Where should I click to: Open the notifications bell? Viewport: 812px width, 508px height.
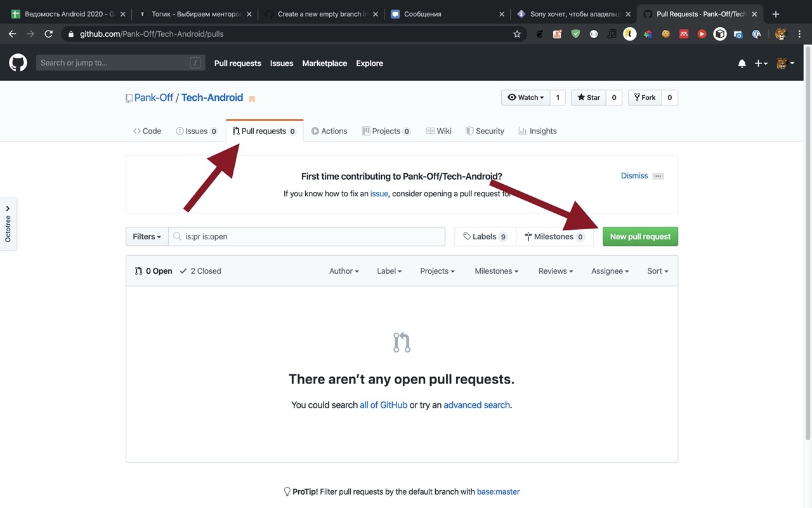tap(742, 63)
